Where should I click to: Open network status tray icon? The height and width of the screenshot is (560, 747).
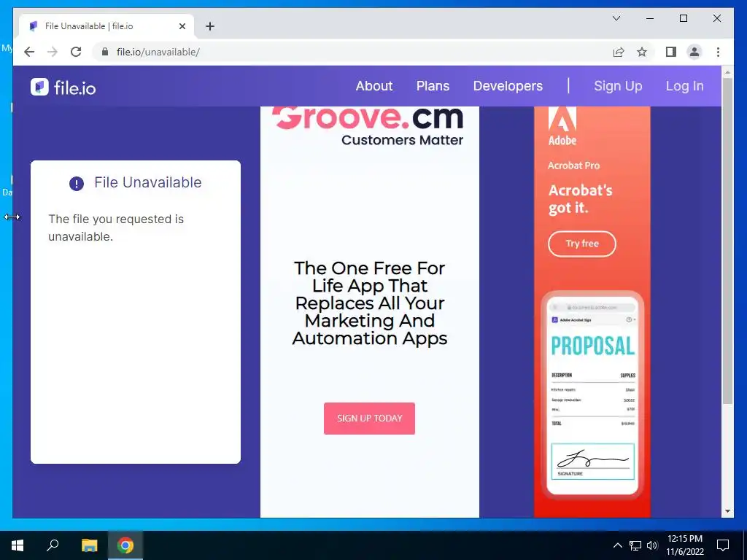pos(635,545)
